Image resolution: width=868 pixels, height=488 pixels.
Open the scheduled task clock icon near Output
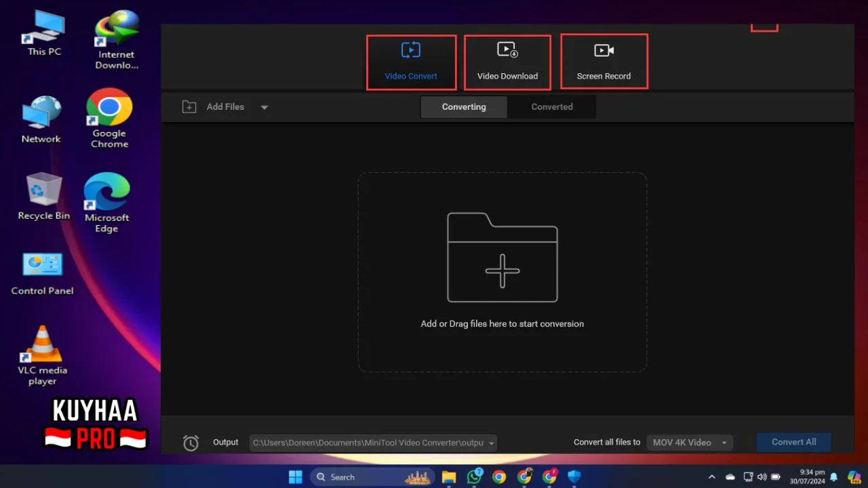pyautogui.click(x=191, y=443)
